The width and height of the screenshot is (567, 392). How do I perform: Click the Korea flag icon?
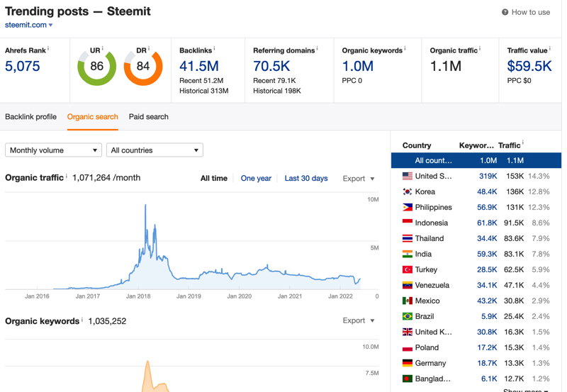(407, 191)
